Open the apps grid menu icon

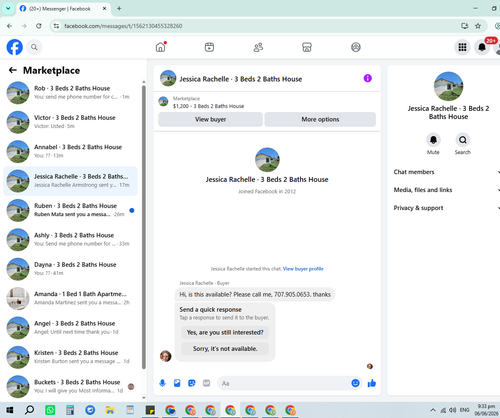pyautogui.click(x=462, y=47)
